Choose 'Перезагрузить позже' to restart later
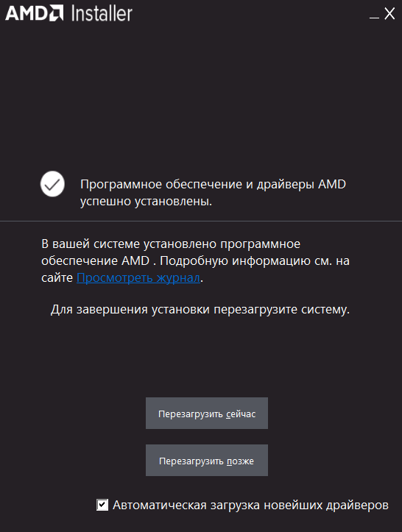402x532 pixels. click(207, 461)
